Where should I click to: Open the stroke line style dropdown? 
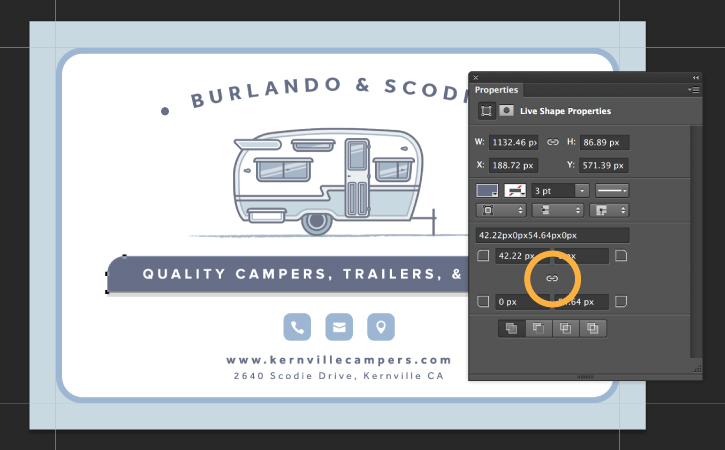point(612,191)
